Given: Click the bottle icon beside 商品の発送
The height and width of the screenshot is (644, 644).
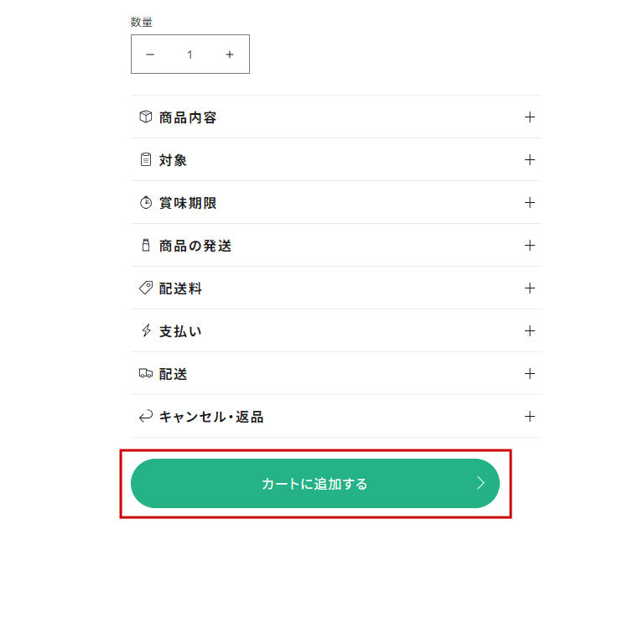Looking at the screenshot, I should [x=146, y=246].
